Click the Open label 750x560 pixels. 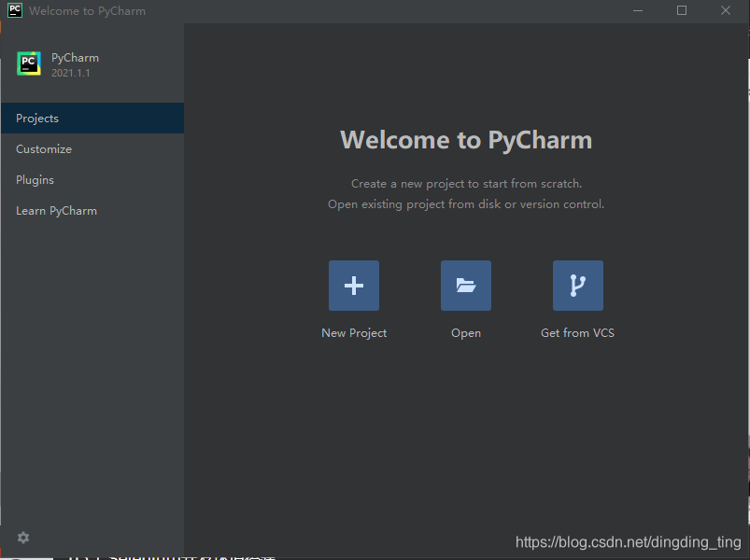coord(466,333)
